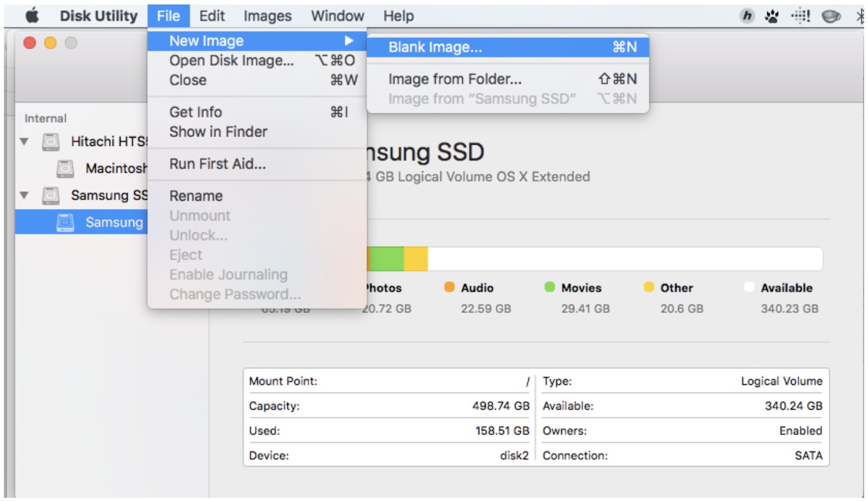Screen dimensions: 868x501
Task: Click the "498.74 GB" capacity value
Action: coord(500,406)
